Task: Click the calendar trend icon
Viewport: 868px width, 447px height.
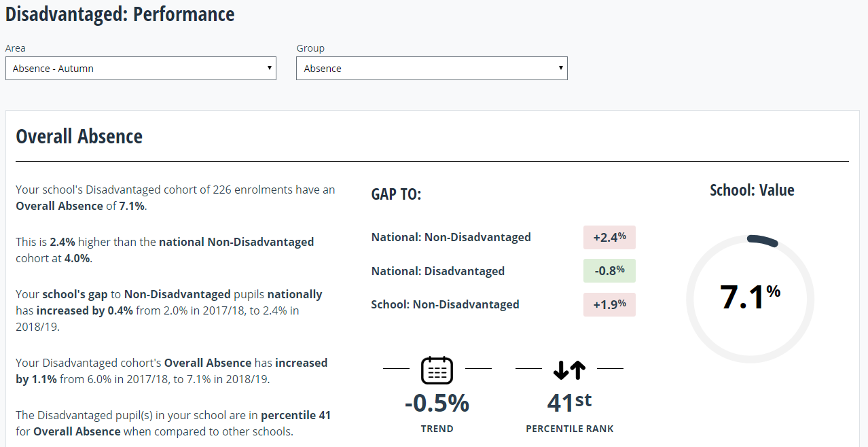Action: point(437,370)
